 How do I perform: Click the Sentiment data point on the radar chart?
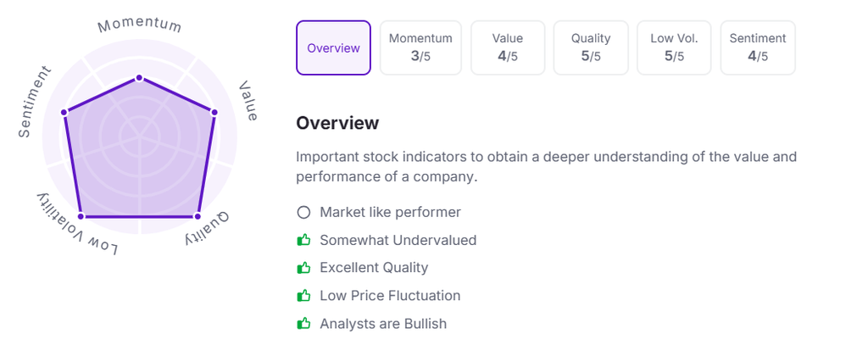(x=64, y=112)
